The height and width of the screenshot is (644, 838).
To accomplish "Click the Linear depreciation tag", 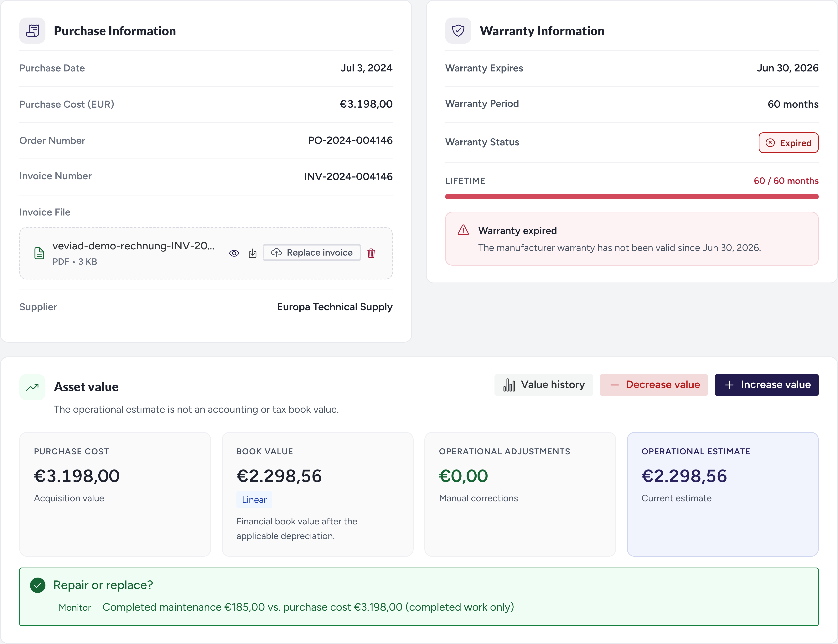I will click(x=254, y=500).
